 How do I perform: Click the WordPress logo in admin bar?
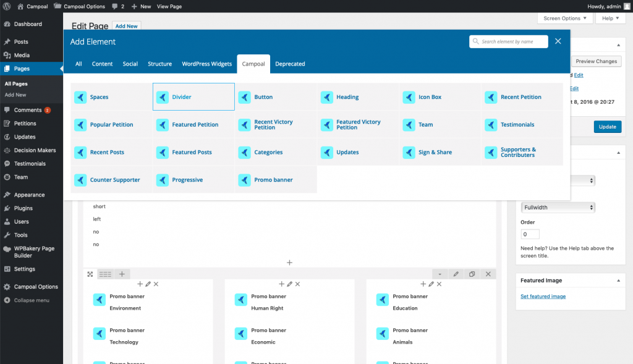tap(7, 6)
